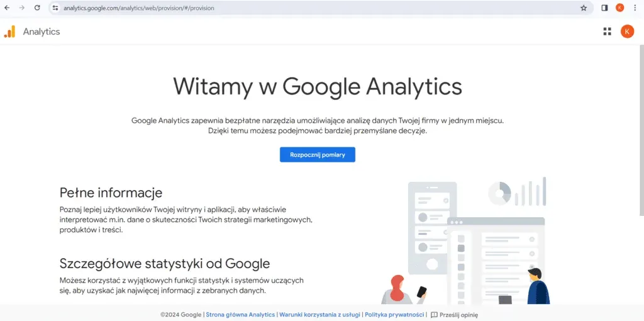This screenshot has width=644, height=321.
Task: Click the browser forward arrow
Action: pyautogui.click(x=22, y=8)
